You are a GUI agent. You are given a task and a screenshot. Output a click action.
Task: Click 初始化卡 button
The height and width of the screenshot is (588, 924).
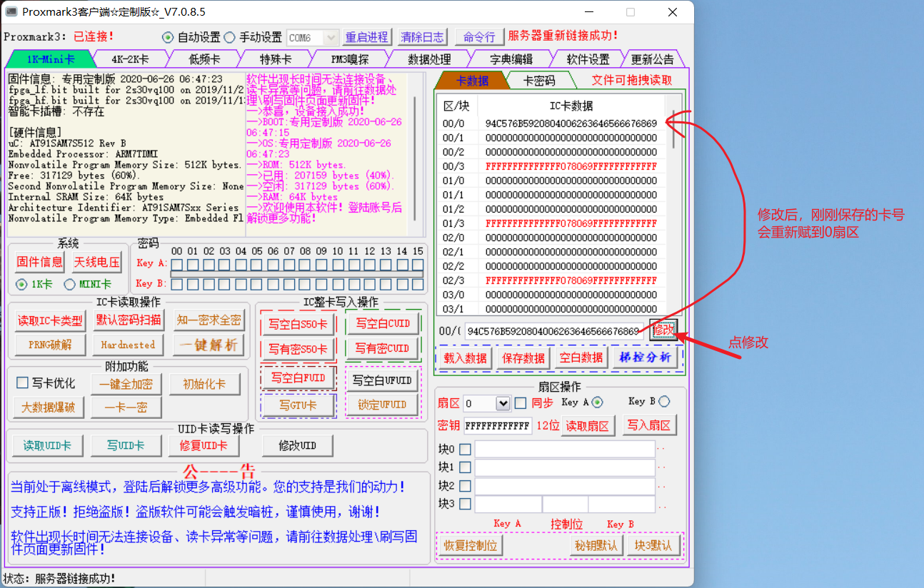click(x=204, y=384)
